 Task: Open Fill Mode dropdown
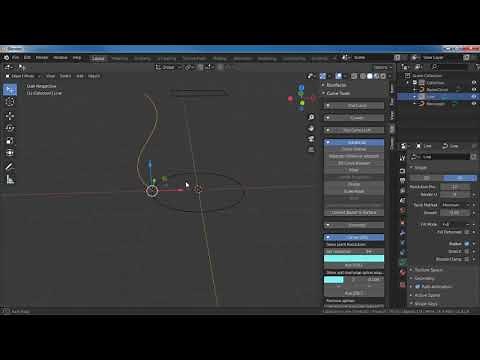pos(455,224)
